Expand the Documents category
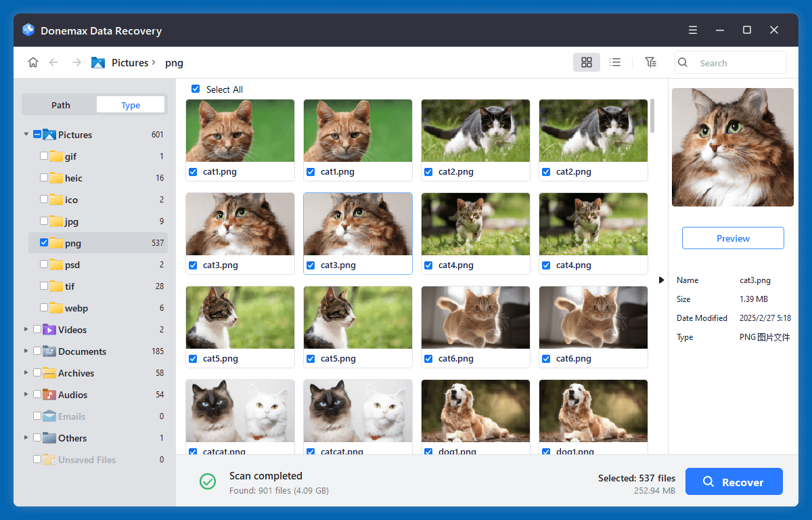812x520 pixels. [x=26, y=351]
